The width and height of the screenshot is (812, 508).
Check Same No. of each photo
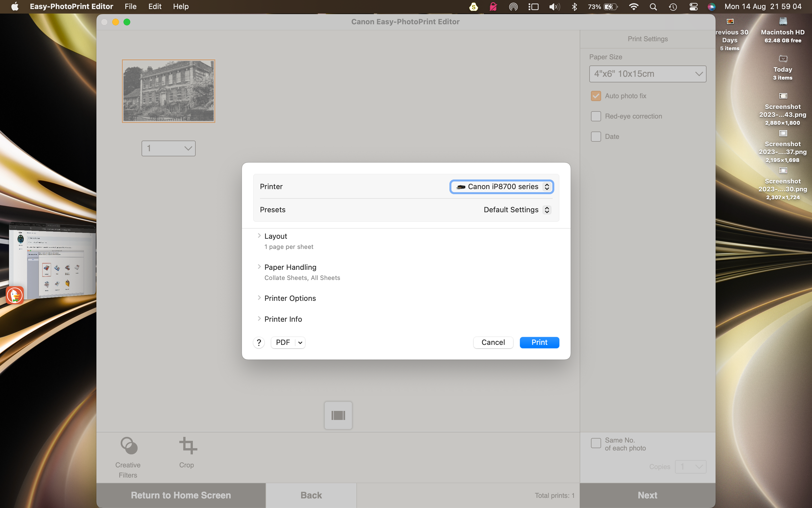tap(595, 443)
